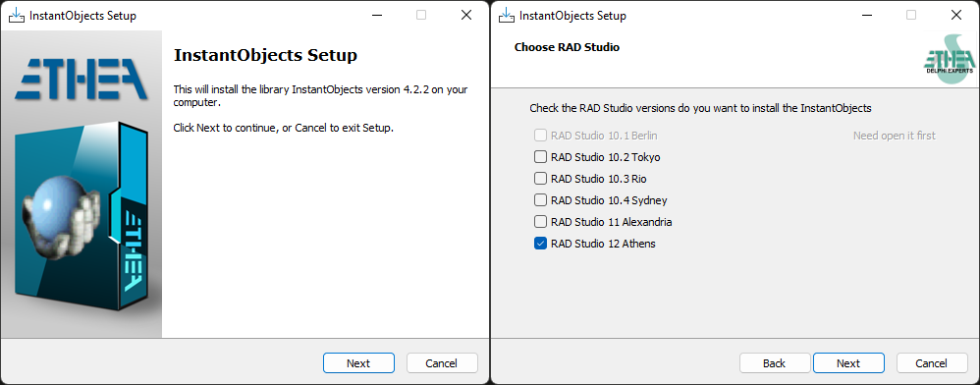980x385 pixels.
Task: Click the disabled RAD Studio 10.1 Berlin checkbox
Action: click(541, 136)
